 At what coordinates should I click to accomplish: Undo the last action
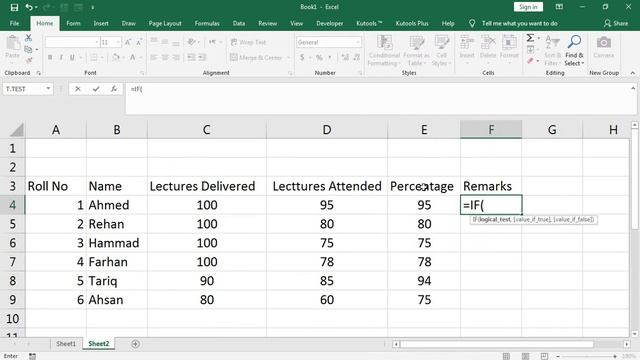point(29,7)
